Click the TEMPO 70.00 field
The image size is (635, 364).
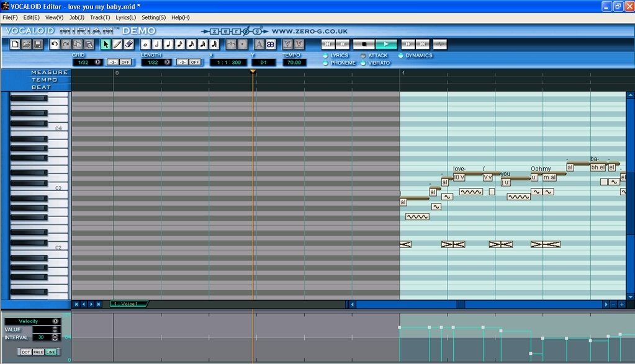pos(294,62)
